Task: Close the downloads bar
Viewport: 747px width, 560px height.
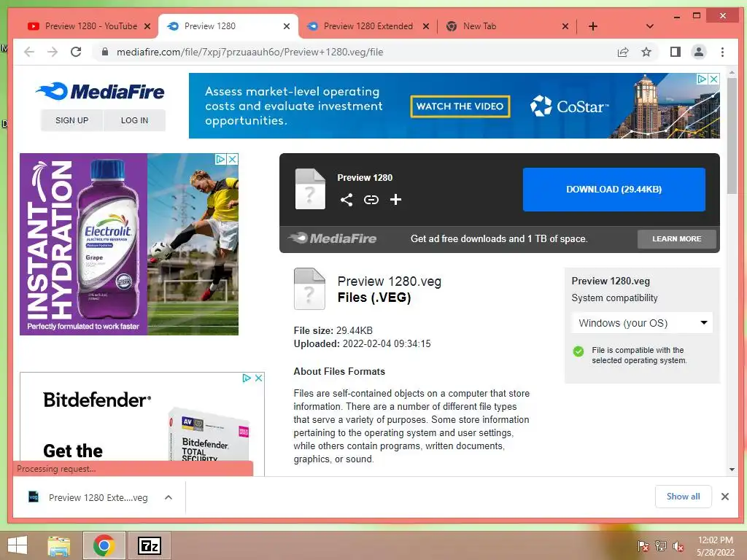Action: (x=725, y=497)
